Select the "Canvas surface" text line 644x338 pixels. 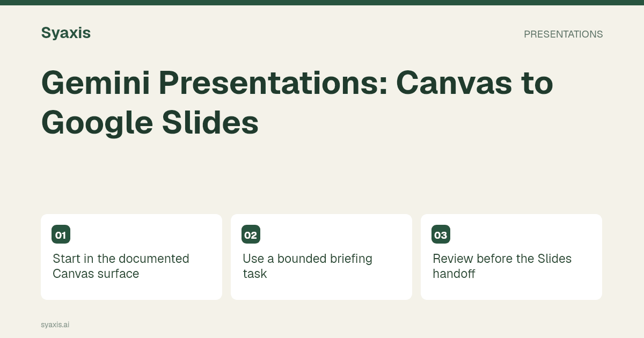click(x=96, y=274)
